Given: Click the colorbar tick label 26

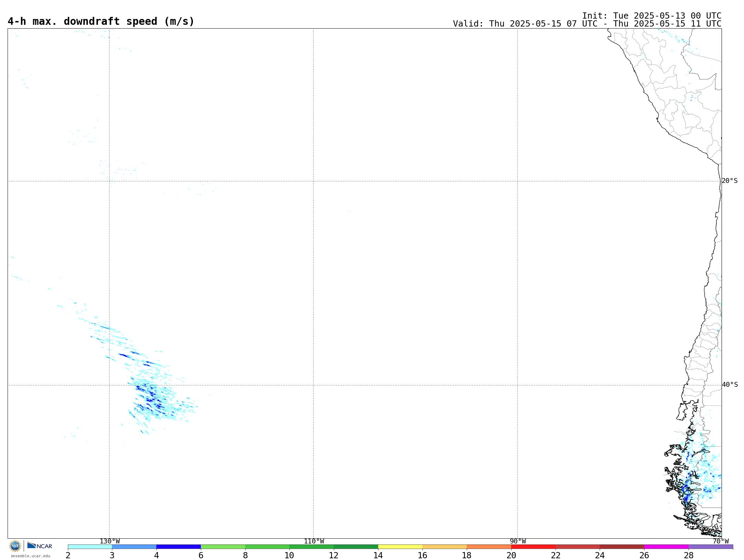Looking at the screenshot, I should (644, 556).
